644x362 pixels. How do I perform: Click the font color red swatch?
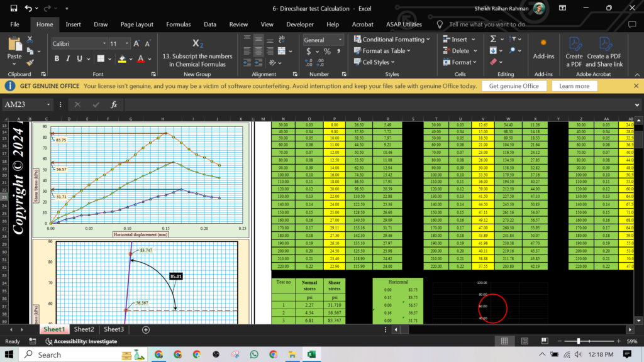tap(140, 59)
